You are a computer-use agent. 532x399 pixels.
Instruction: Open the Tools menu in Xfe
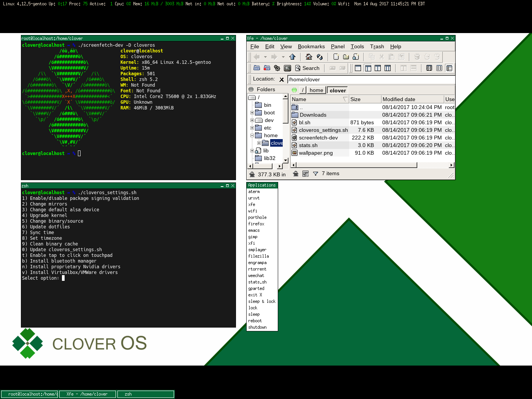point(357,46)
